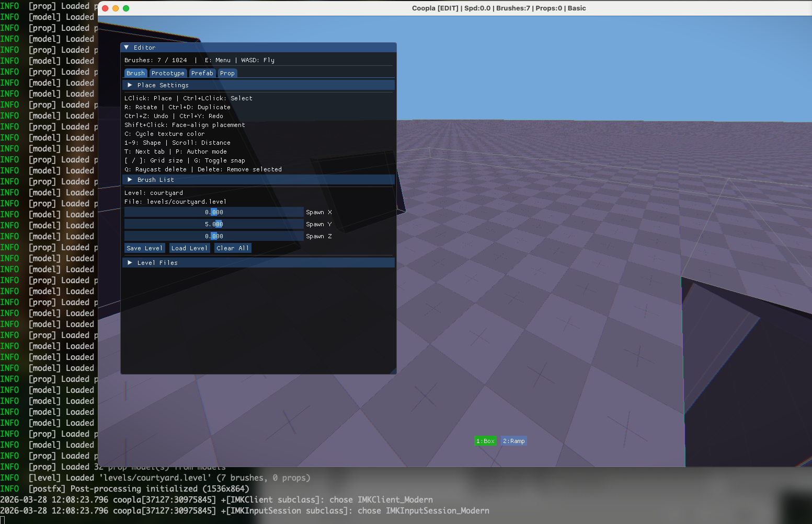The image size is (812, 524).
Task: Activate the Brush tab
Action: pyautogui.click(x=135, y=73)
